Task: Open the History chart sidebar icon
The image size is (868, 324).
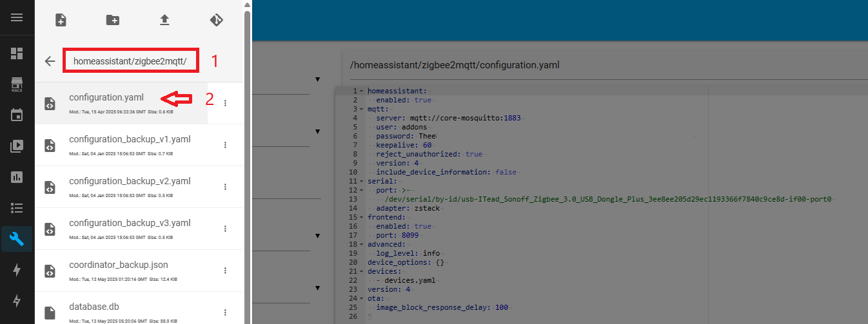Action: tap(17, 176)
